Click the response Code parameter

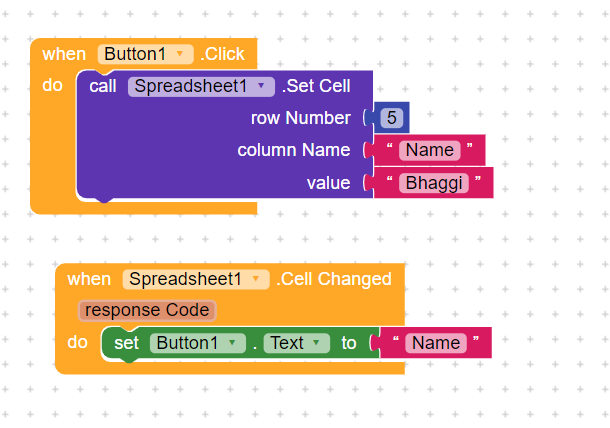point(147,310)
